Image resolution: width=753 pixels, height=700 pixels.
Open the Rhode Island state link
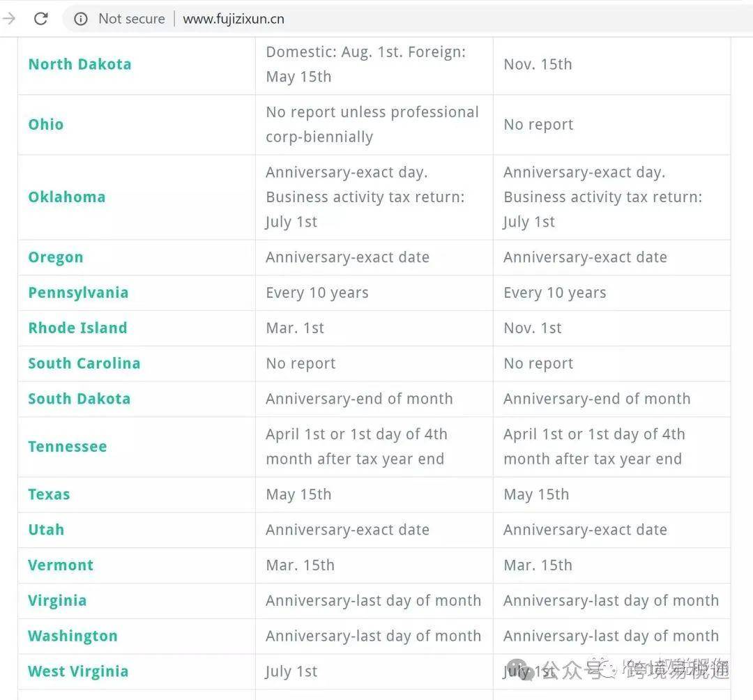78,328
